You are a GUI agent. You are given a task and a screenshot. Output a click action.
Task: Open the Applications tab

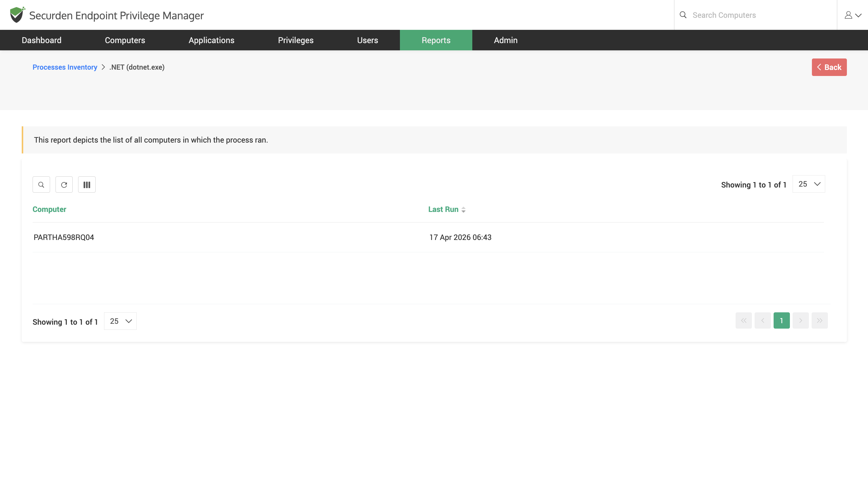pyautogui.click(x=212, y=40)
